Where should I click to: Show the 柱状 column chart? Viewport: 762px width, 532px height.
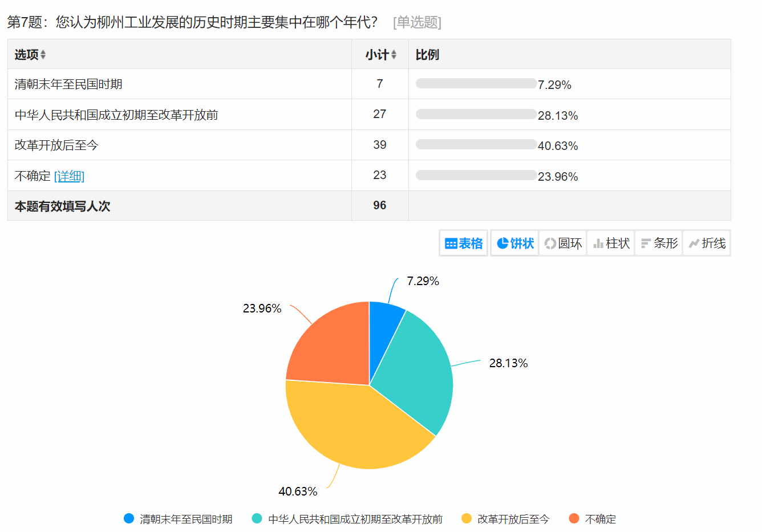point(611,243)
